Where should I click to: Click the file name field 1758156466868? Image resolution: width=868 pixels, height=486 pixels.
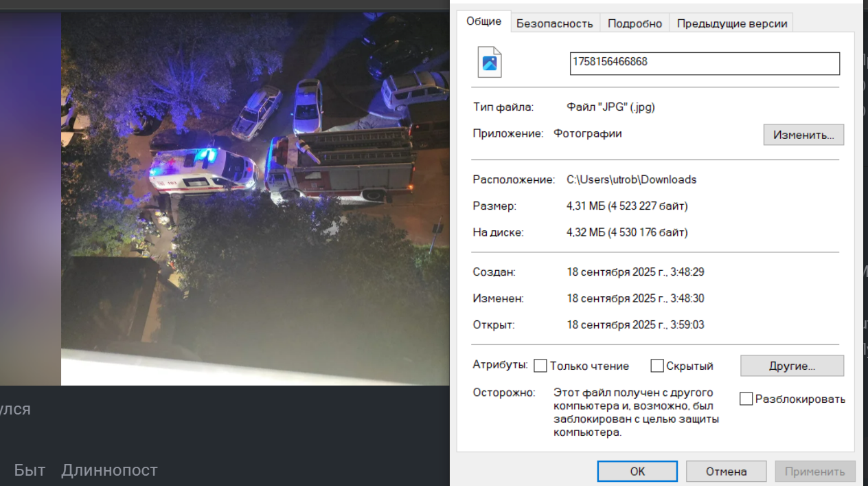pos(705,63)
